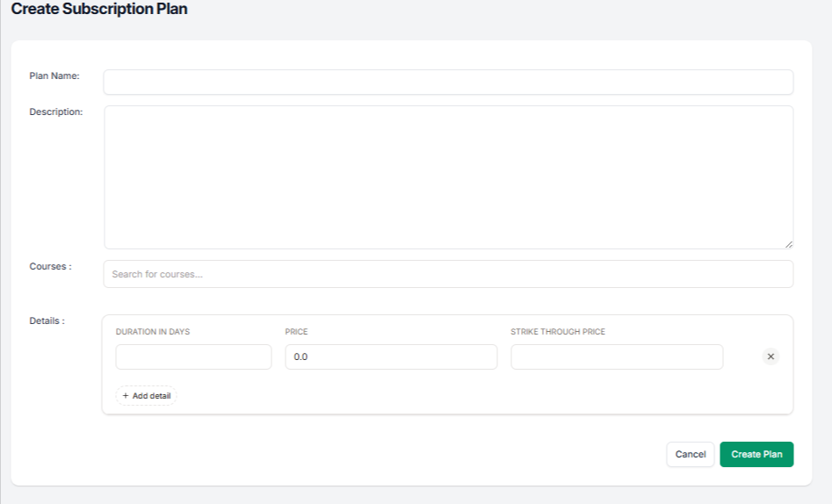Focus the Plan Name text field
The width and height of the screenshot is (832, 504).
click(448, 82)
